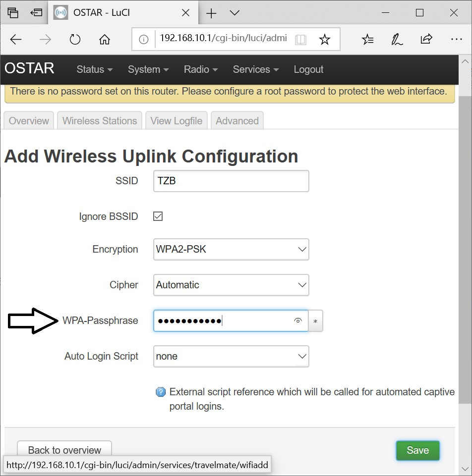Click the green Save button
Screen dimensions: 472x476
(417, 450)
